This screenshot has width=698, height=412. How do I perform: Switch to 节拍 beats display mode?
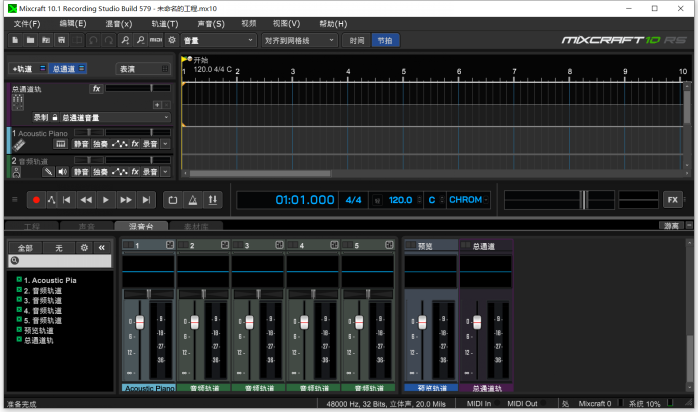point(385,40)
